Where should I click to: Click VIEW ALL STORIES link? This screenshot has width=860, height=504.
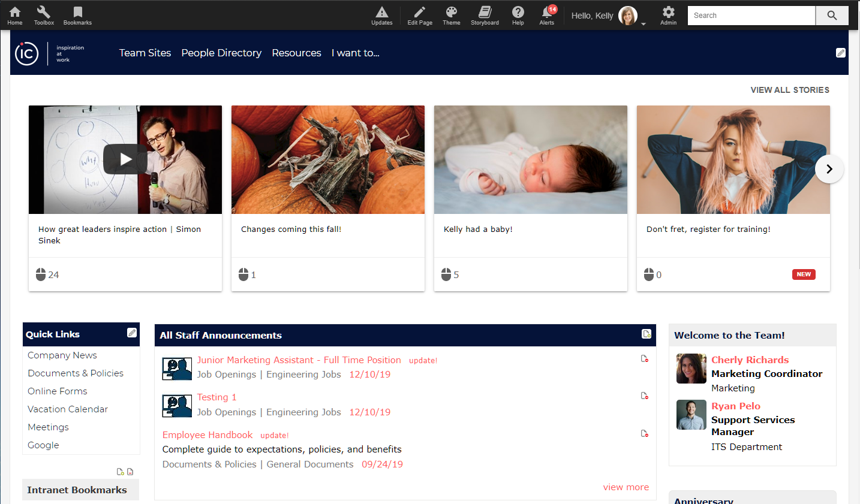pos(790,90)
